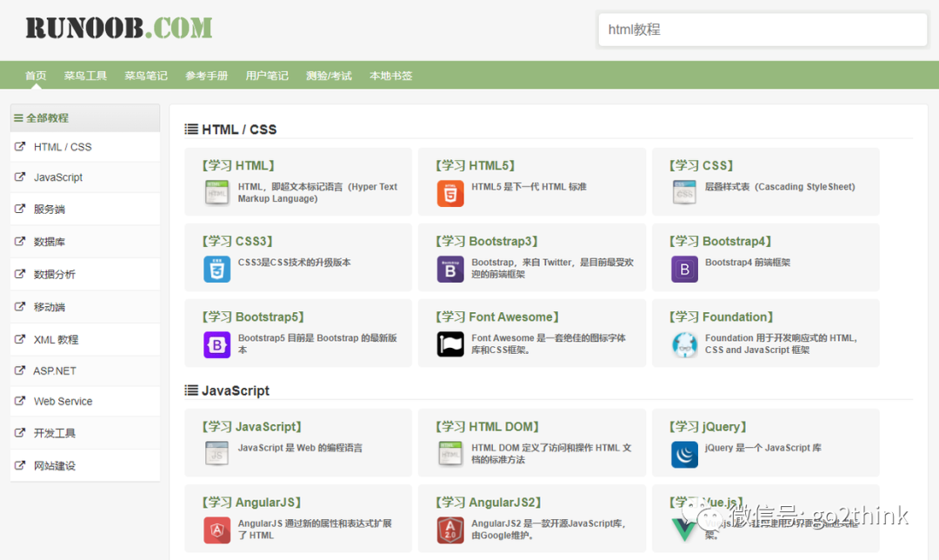This screenshot has height=560, width=939.
Task: Open JavaScript sidebar category link
Action: point(58,177)
